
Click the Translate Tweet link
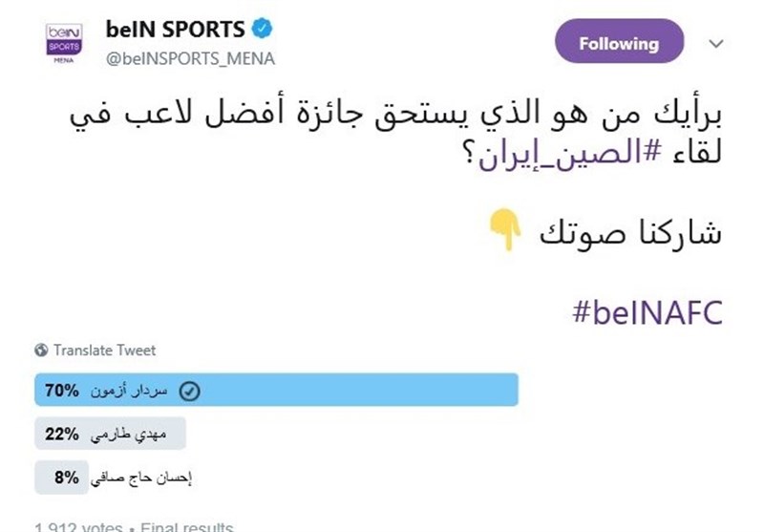pos(104,351)
